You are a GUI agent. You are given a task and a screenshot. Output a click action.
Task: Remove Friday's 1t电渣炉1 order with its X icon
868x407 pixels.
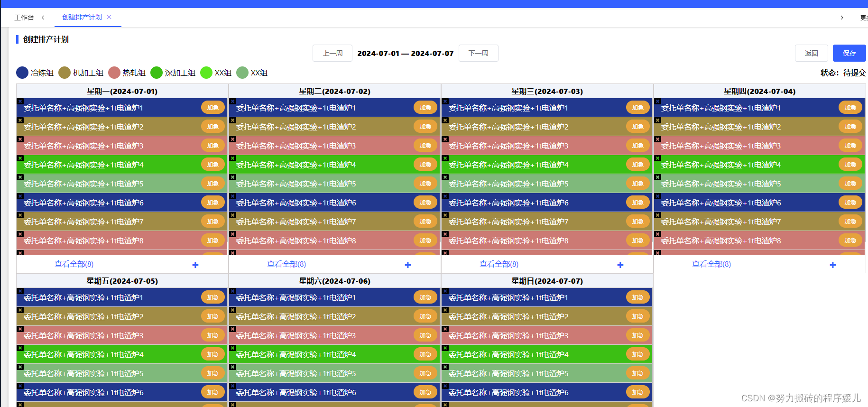20,291
